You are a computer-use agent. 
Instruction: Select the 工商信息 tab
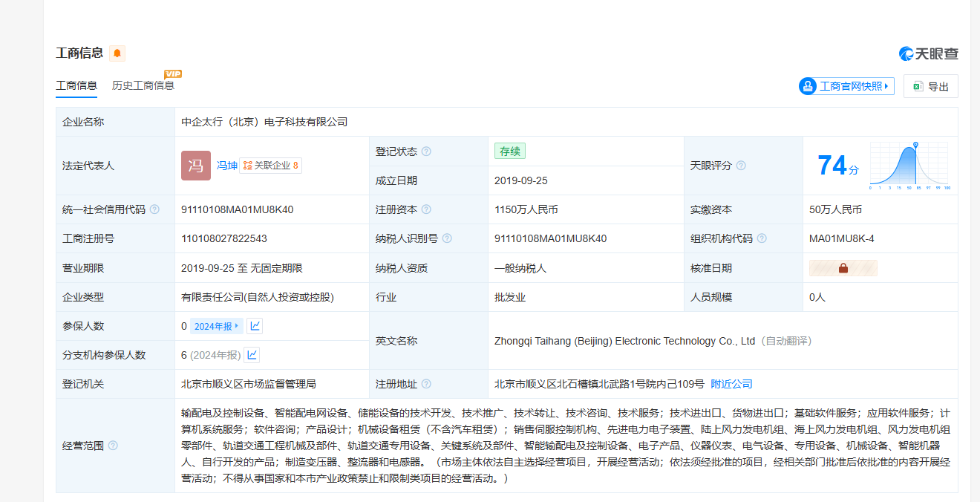tap(76, 85)
